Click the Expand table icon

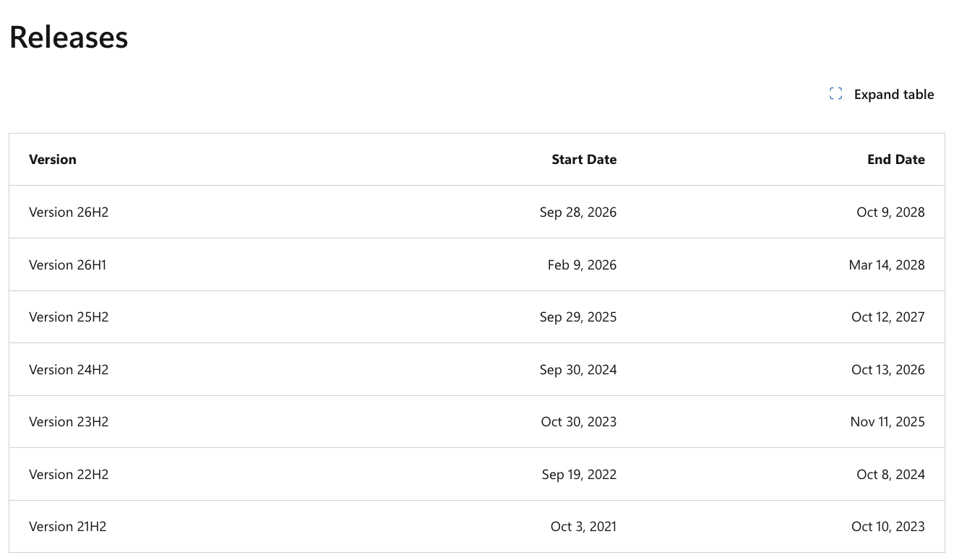click(835, 94)
